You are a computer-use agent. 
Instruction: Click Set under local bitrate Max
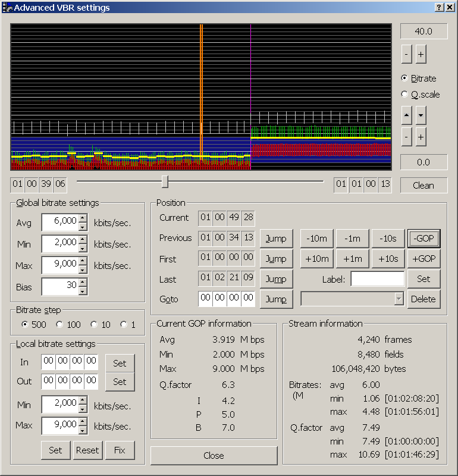(55, 450)
